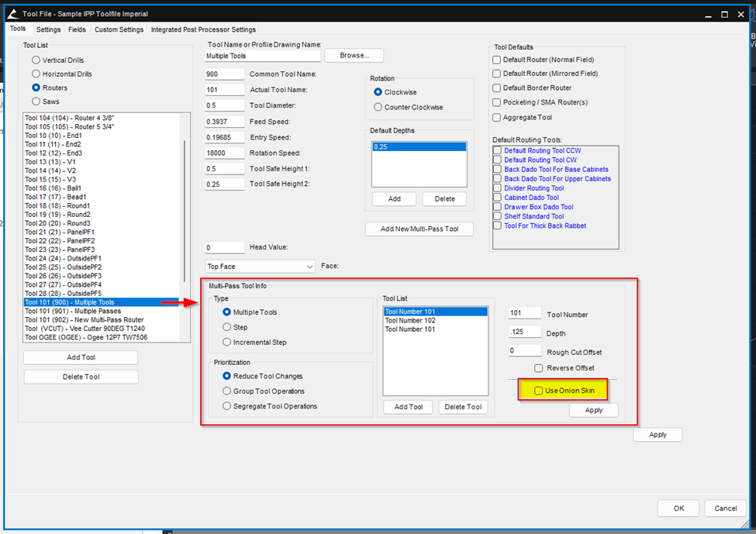Switch to the Settings tab
756x534 pixels.
tap(48, 29)
